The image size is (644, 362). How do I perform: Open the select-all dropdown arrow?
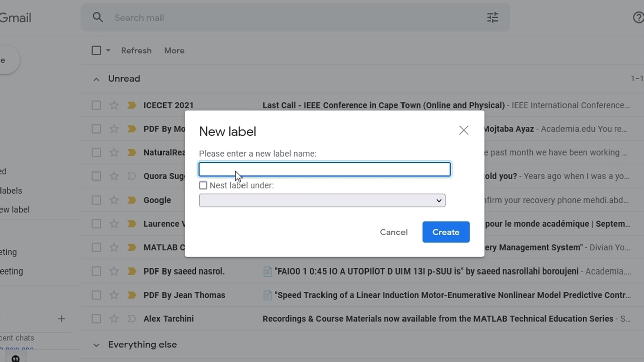(x=108, y=51)
